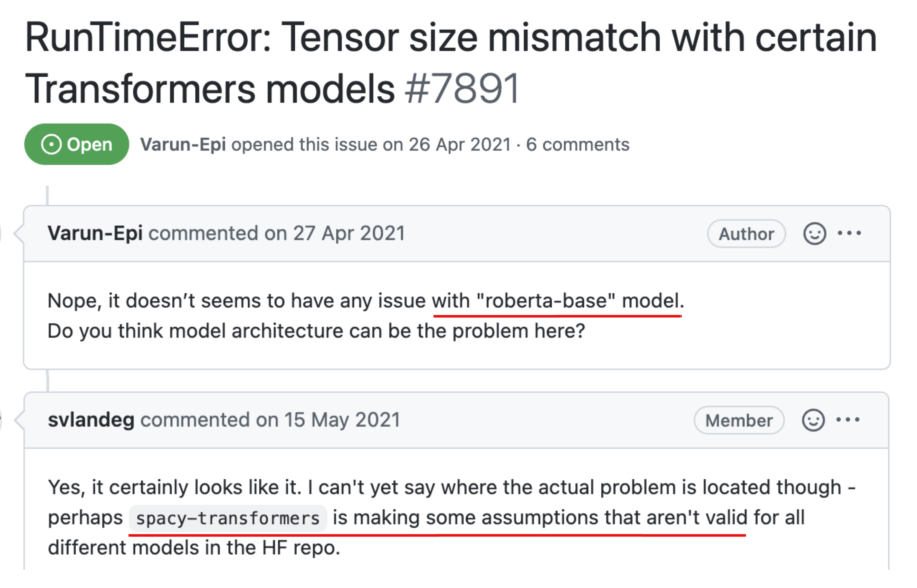Screen dimensions: 917x588
Task: Open options menu on Varun-Epi's comment
Action: click(849, 233)
